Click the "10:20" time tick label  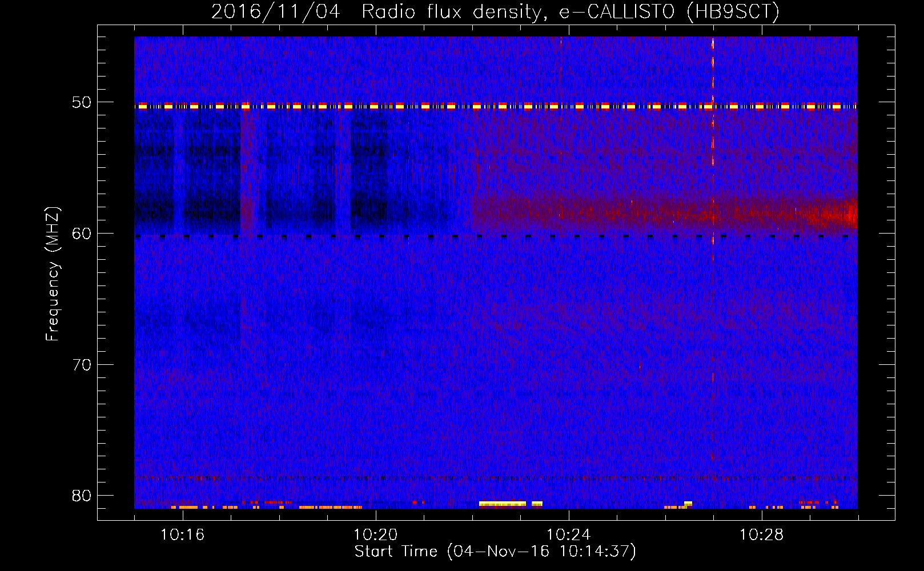point(376,535)
